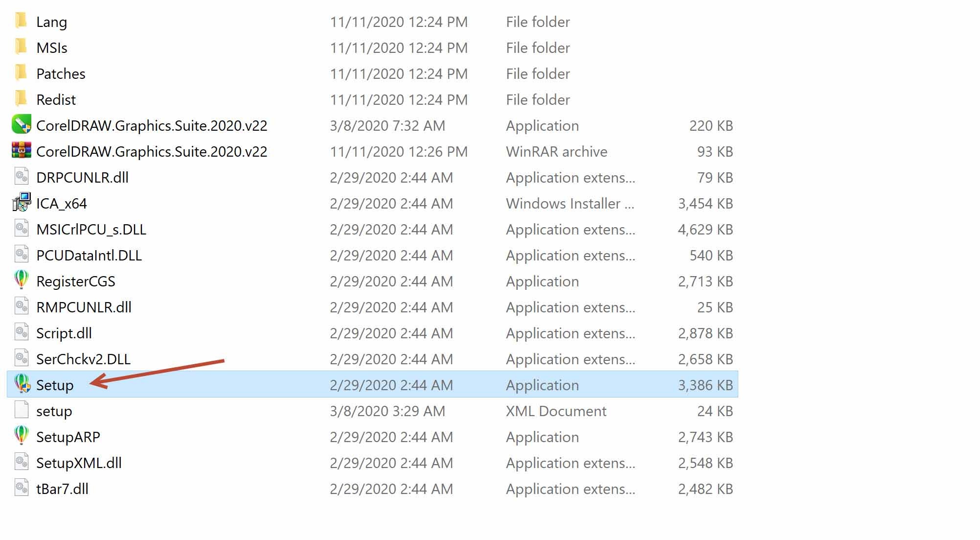
Task: Click the name Redist
Action: pos(56,99)
